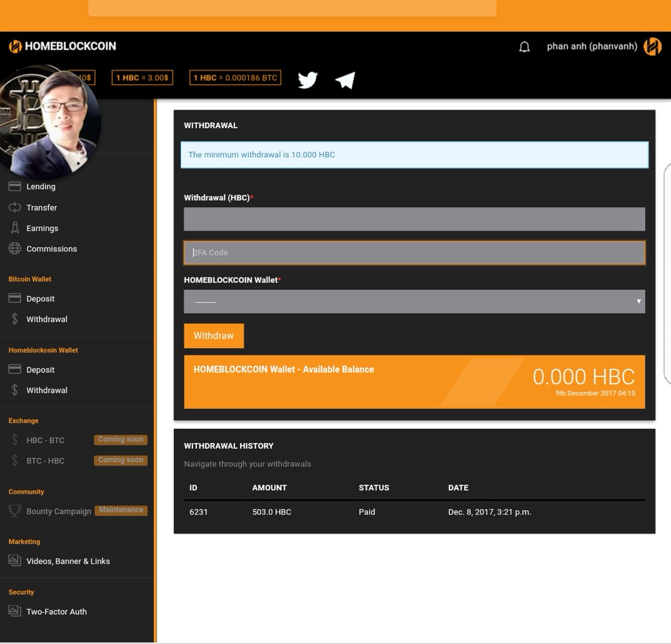Click the Bounty Campaign trophy icon

pos(15,511)
